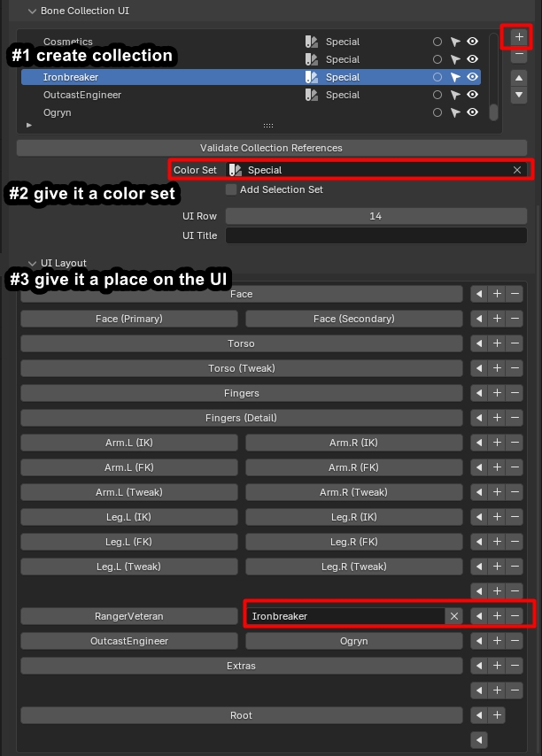Screen dimensions: 542x756
Task: Add button to the Torso row
Action: coord(497,343)
